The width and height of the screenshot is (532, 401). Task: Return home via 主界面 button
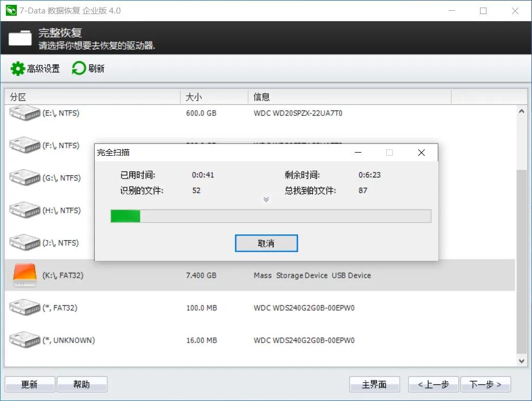pyautogui.click(x=374, y=384)
